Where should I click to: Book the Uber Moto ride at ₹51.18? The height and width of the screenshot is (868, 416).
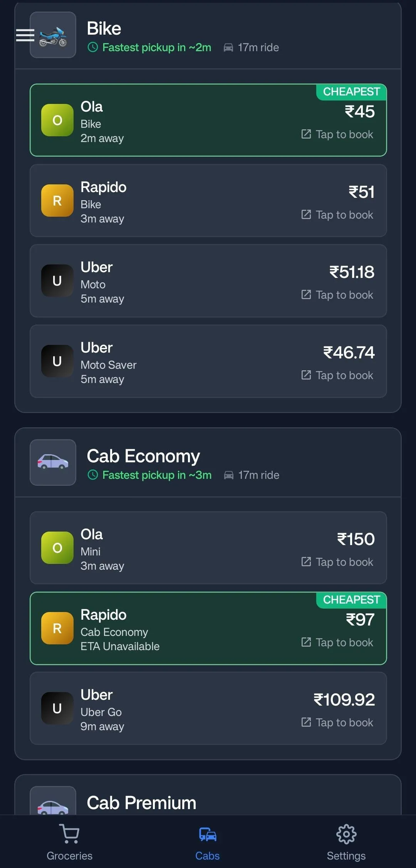click(337, 295)
